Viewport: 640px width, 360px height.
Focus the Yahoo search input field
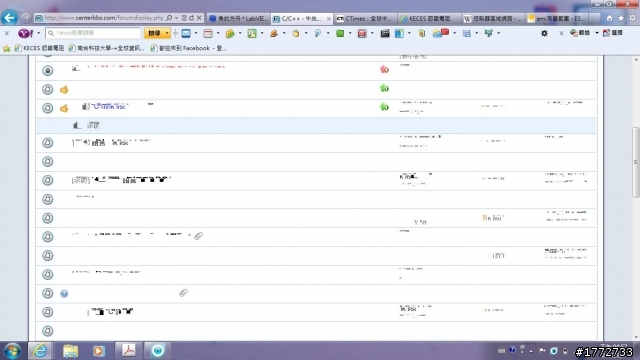tap(93, 33)
